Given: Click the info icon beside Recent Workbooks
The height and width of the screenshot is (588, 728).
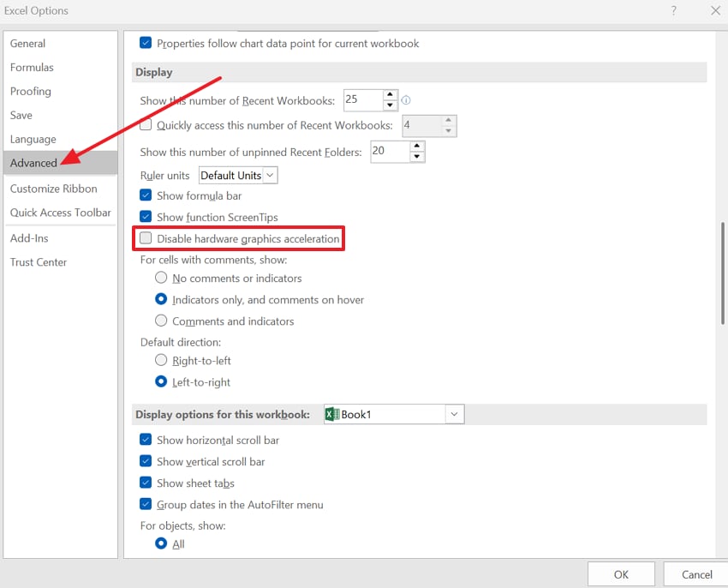Looking at the screenshot, I should [406, 100].
